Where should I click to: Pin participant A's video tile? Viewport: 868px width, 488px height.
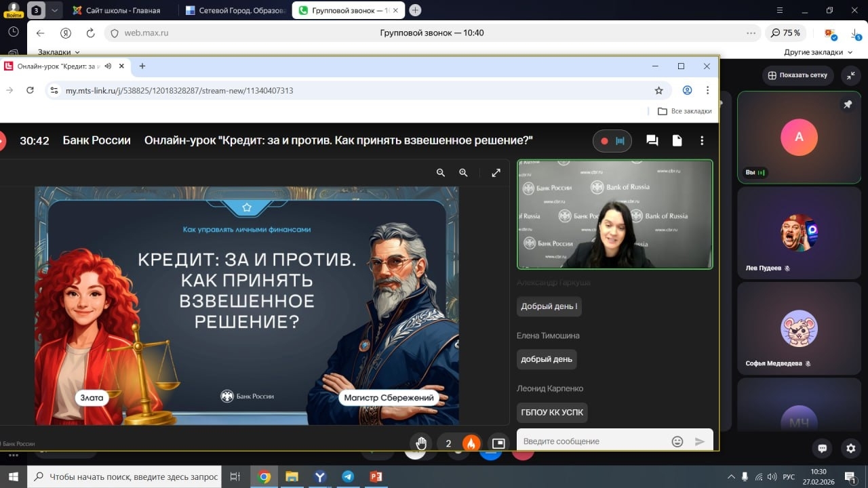[x=847, y=104]
